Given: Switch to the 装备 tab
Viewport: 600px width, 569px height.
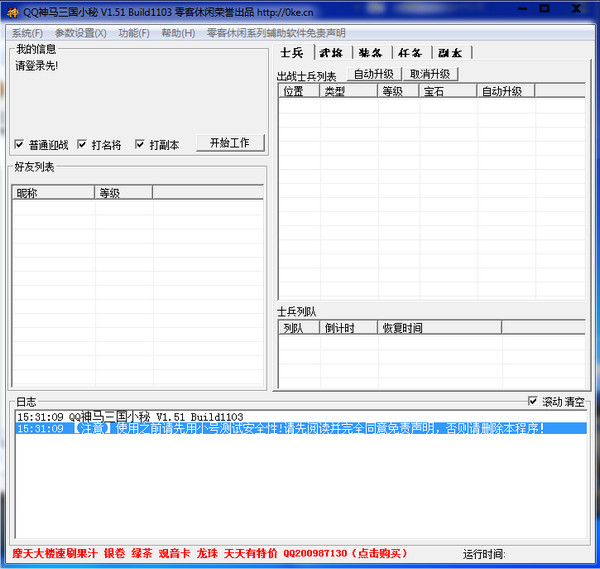Looking at the screenshot, I should click(x=370, y=53).
